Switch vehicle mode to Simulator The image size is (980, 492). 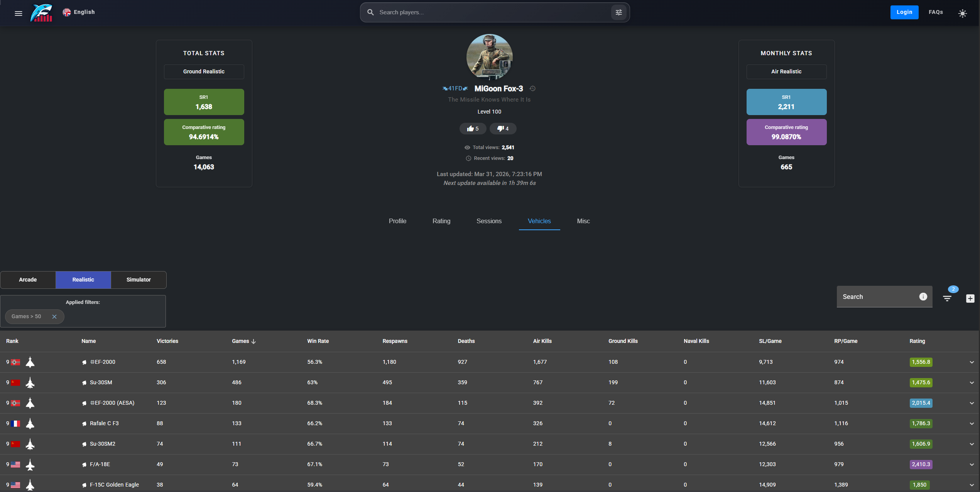(x=139, y=280)
